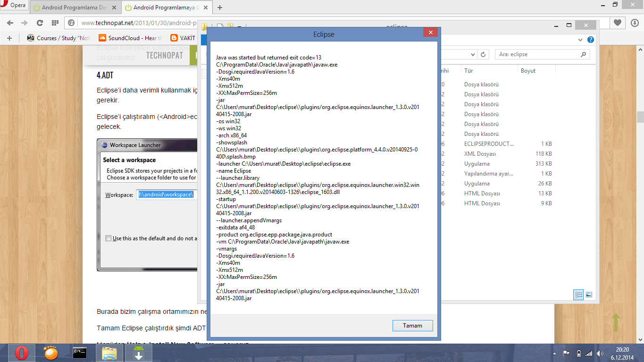Open the green download-arrow taskbar app
Screen dimensions: 644x362
click(139, 353)
